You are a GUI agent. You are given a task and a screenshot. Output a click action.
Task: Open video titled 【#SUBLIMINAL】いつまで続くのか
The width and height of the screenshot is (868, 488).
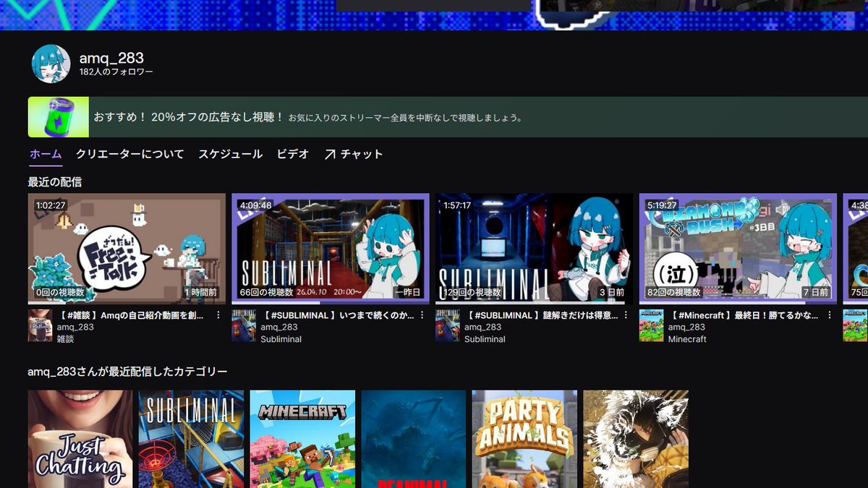(337, 315)
